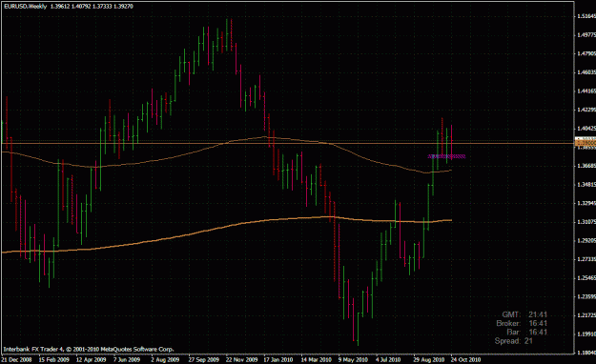
Task: Click the Bar: 16:41 readout
Action: pos(527,333)
